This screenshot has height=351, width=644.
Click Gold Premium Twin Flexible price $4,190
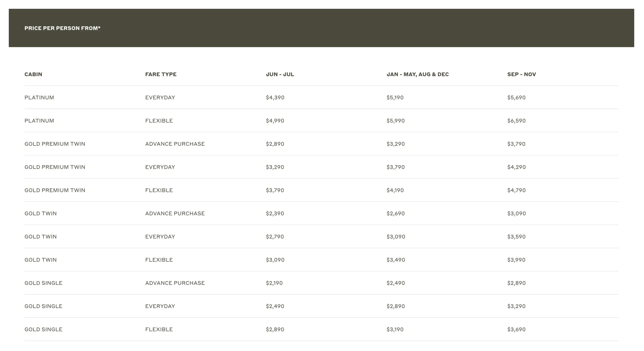pos(395,190)
